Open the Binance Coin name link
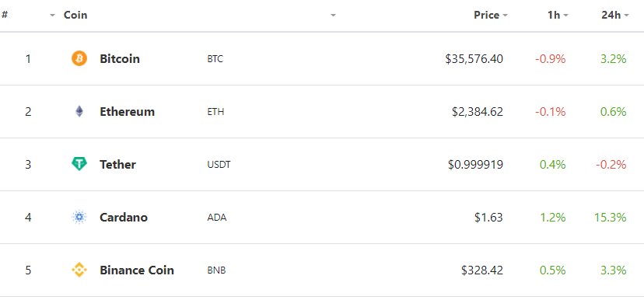Image resolution: width=644 pixels, height=300 pixels. (137, 270)
